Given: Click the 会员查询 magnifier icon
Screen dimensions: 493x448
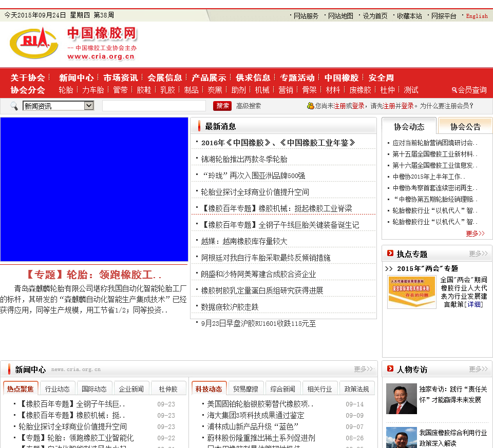Looking at the screenshot, I should [454, 90].
